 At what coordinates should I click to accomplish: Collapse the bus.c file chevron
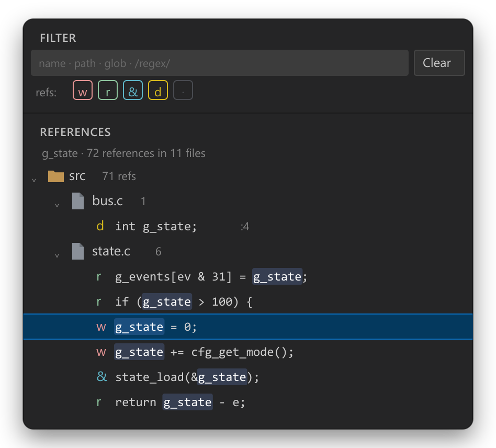click(57, 205)
